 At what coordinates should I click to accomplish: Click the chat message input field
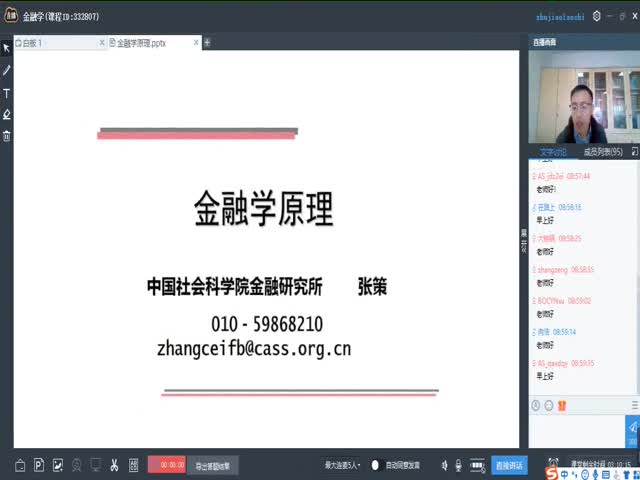click(x=577, y=431)
